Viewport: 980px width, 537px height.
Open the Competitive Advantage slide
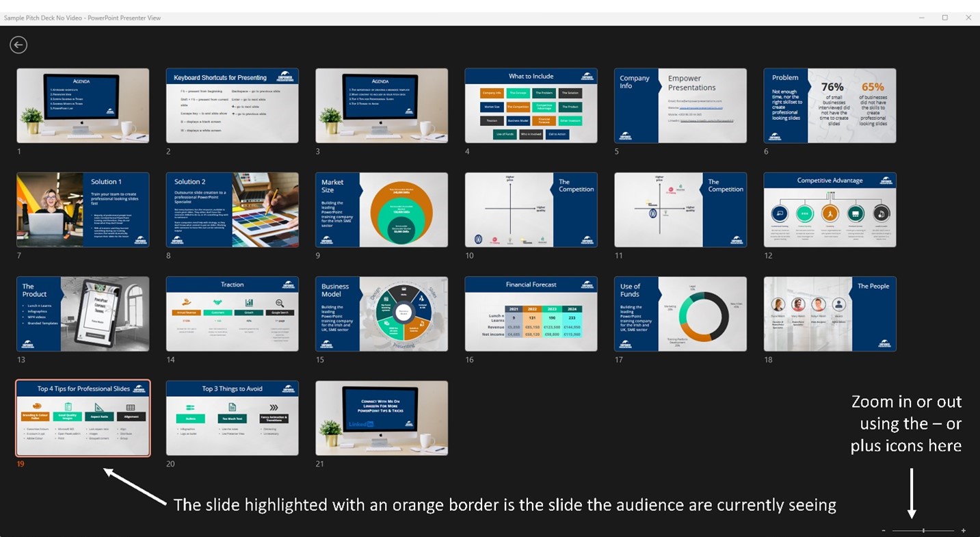coord(830,209)
